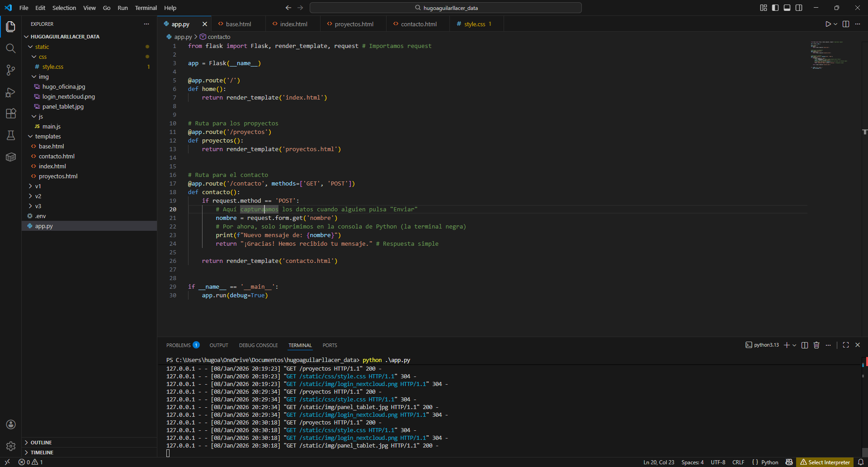Split the editor to the right

(846, 24)
